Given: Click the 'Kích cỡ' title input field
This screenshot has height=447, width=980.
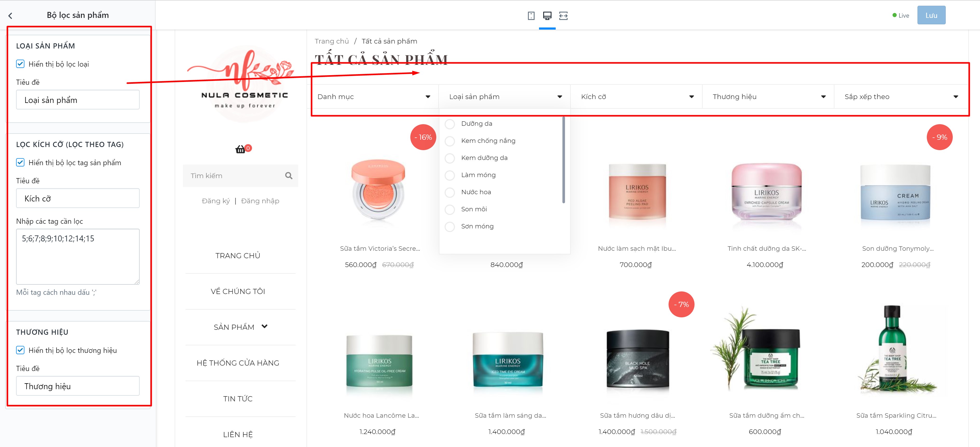Looking at the screenshot, I should [78, 198].
